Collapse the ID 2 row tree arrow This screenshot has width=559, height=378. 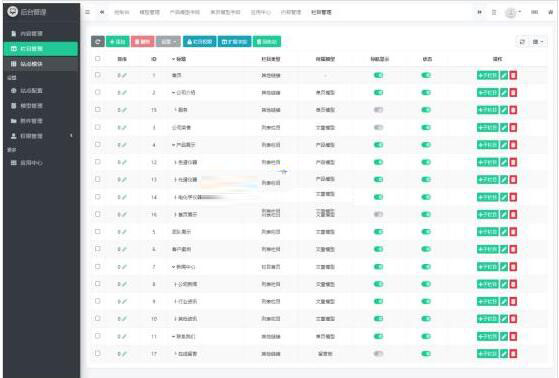(174, 93)
